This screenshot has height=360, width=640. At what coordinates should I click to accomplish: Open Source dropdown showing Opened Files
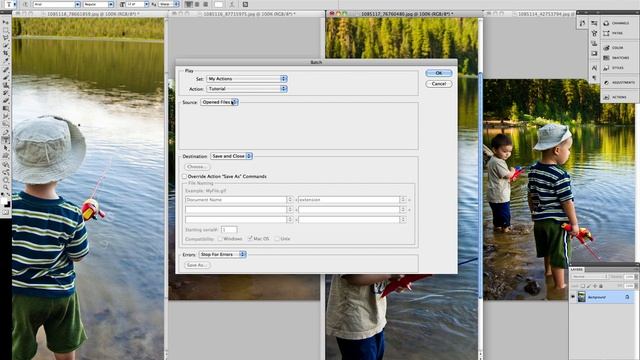[x=220, y=102]
